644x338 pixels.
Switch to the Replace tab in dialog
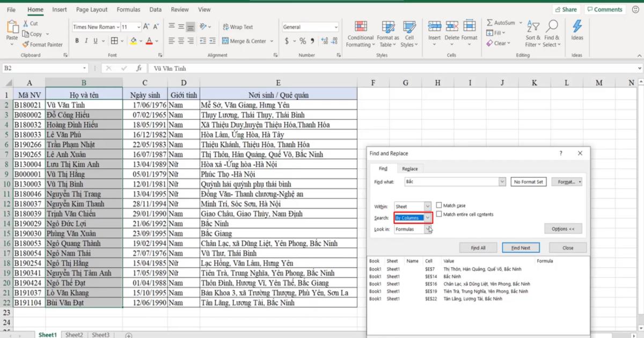(410, 168)
